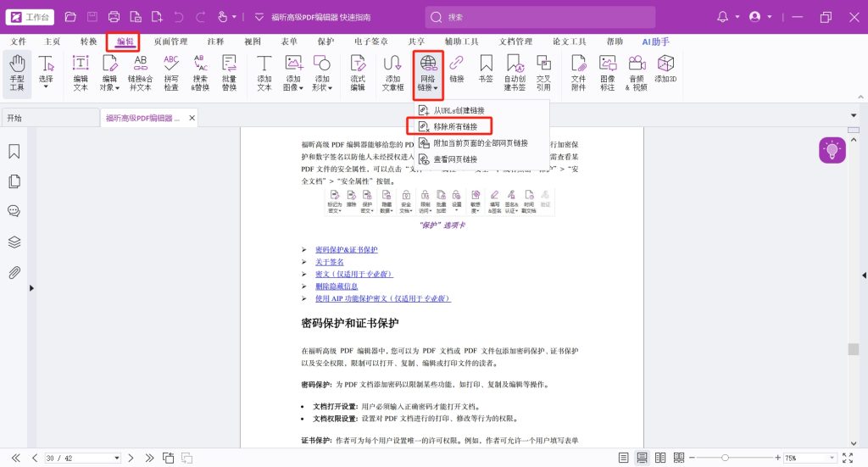Expand the zoom percentage dropdown showing 75%

[832, 458]
